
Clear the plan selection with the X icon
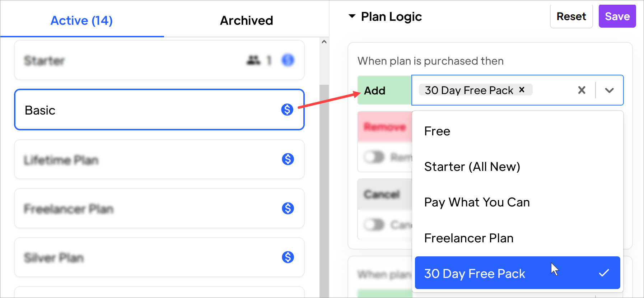coord(582,90)
